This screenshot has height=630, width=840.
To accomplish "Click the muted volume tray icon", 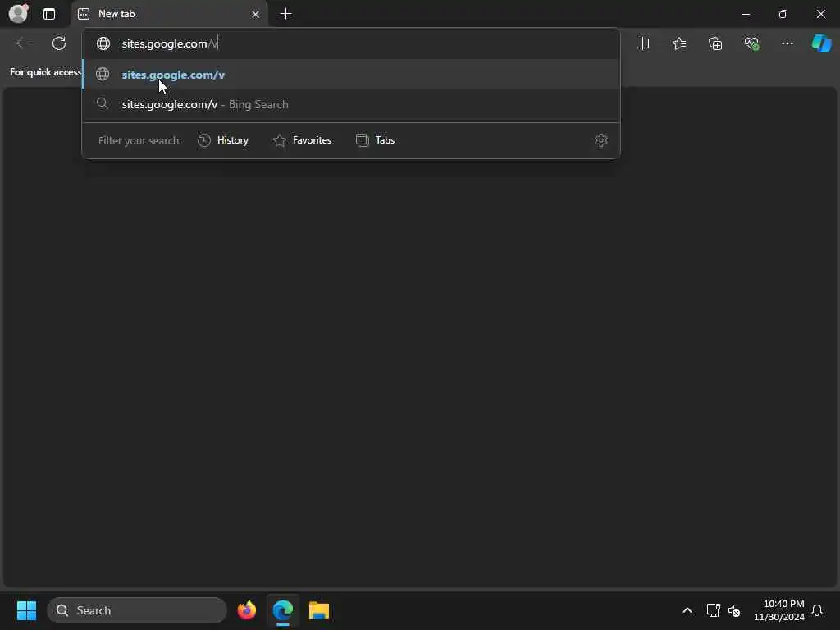I will coord(734,610).
